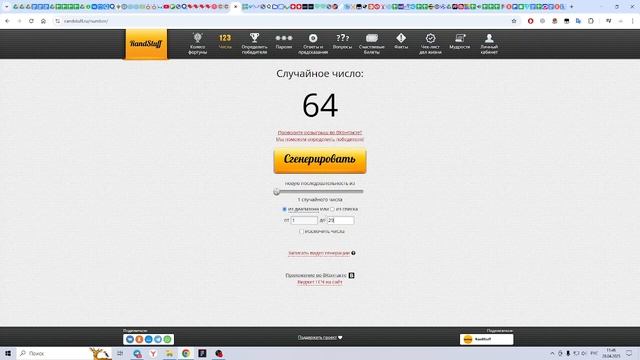Click the address bar URL
This screenshot has width=640, height=360.
pyautogui.click(x=86, y=21)
